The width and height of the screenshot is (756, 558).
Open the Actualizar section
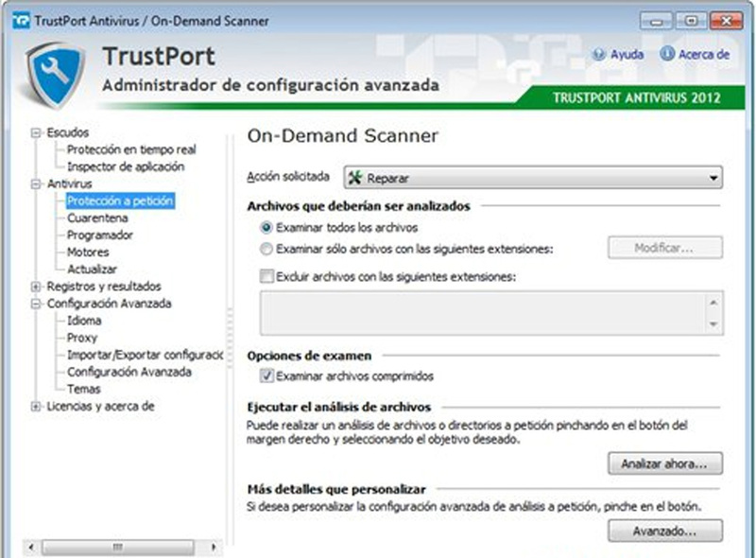pos(92,269)
